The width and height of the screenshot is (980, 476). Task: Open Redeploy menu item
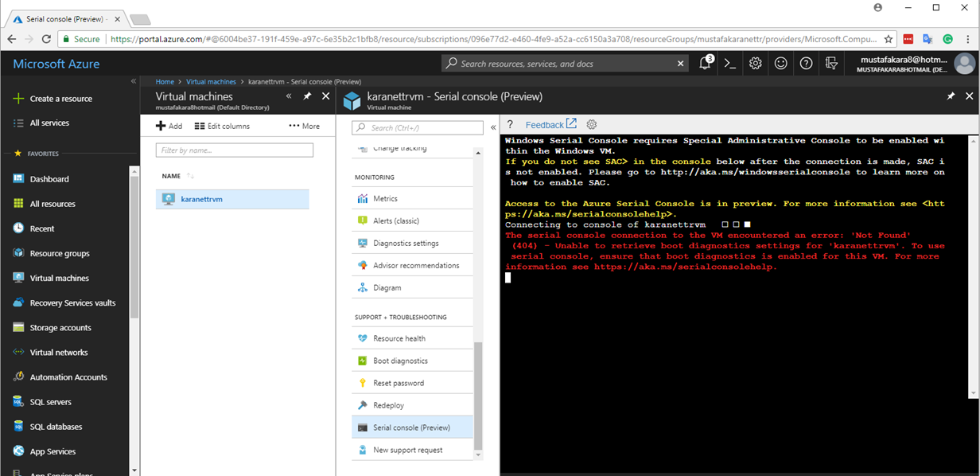coord(412,405)
